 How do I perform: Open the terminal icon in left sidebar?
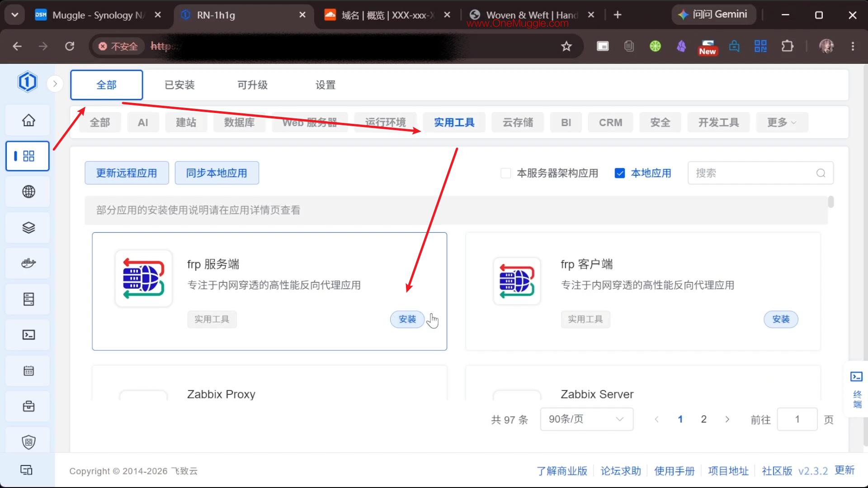[28, 335]
